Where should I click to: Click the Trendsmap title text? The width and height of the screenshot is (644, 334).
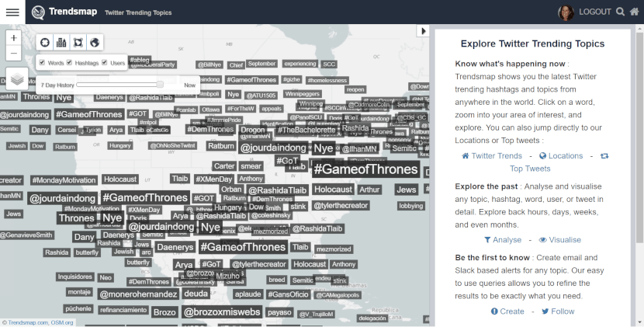click(73, 12)
